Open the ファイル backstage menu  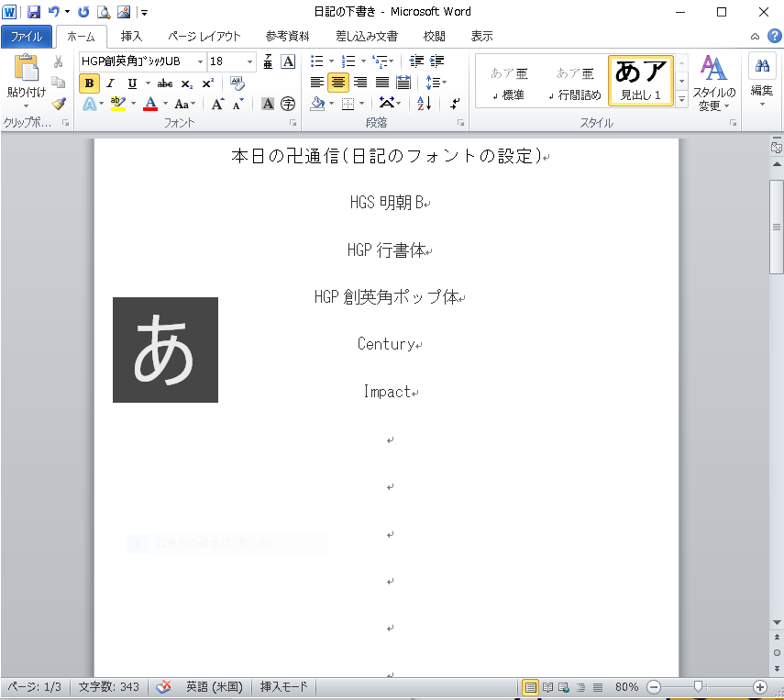point(26,37)
